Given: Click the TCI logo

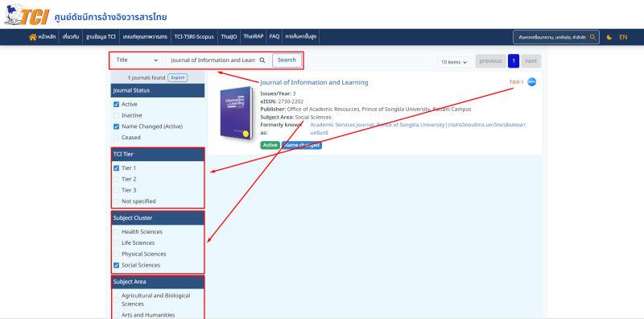Looking at the screenshot, I should (x=27, y=14).
